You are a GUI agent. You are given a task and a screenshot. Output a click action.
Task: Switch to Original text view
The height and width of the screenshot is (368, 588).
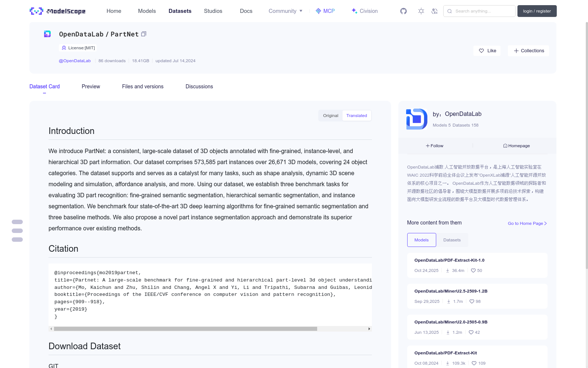331,116
